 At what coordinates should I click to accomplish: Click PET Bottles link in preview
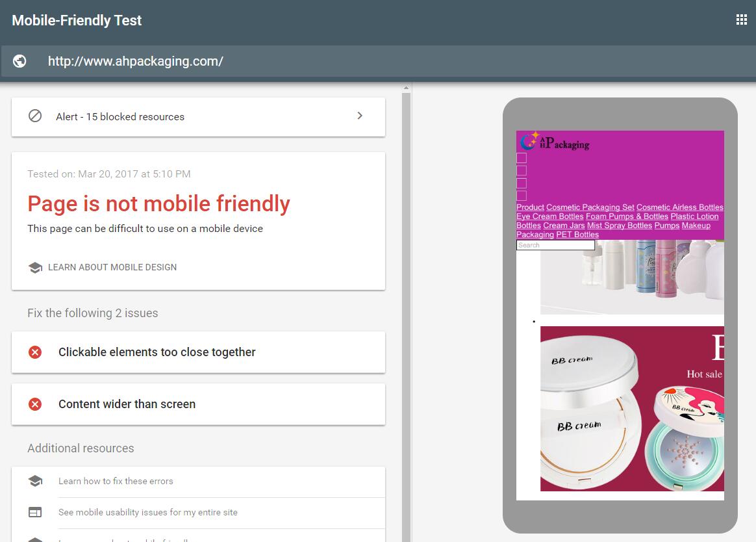(577, 235)
